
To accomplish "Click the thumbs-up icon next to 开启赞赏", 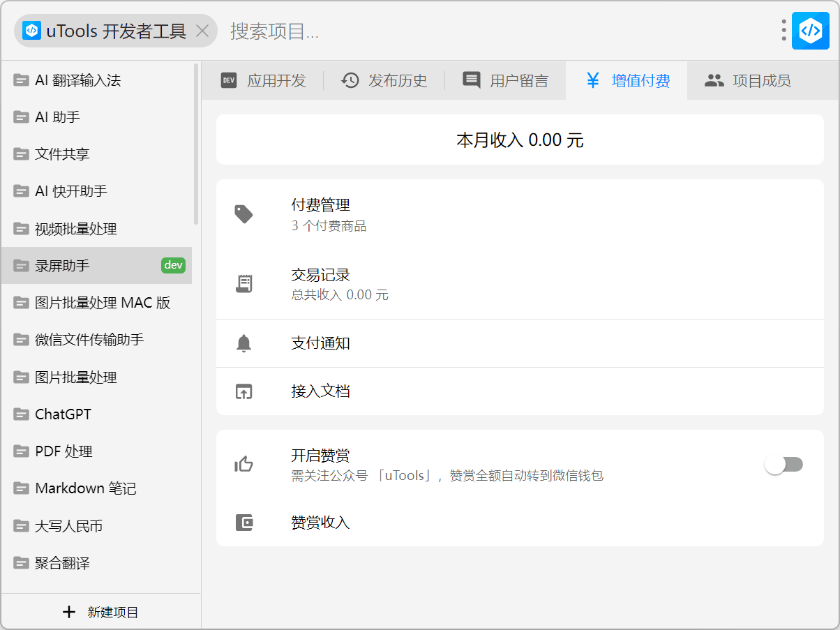I will pos(243,464).
